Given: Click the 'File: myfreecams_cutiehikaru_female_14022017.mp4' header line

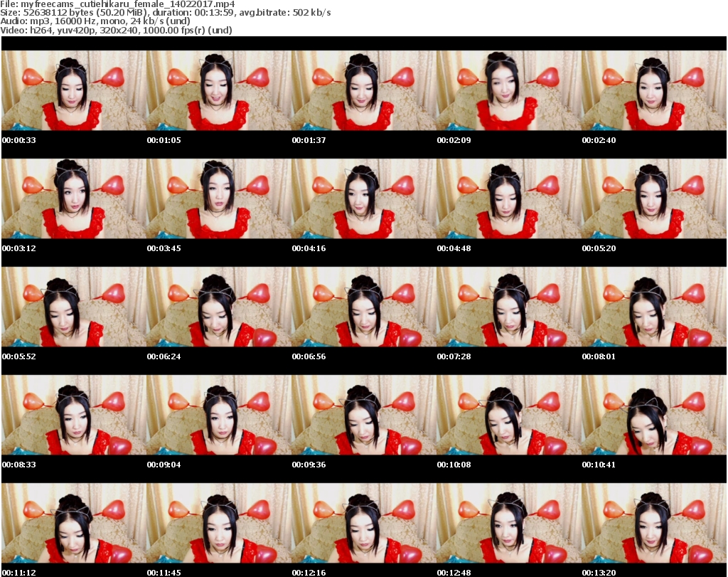Looking at the screenshot, I should [117, 4].
